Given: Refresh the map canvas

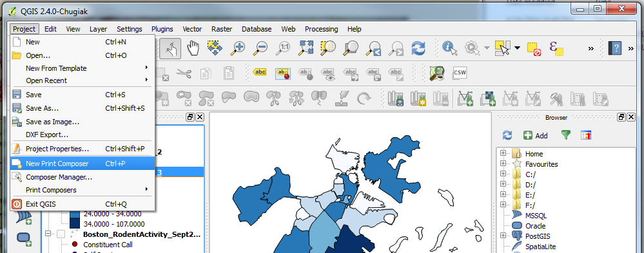Looking at the screenshot, I should (x=418, y=48).
